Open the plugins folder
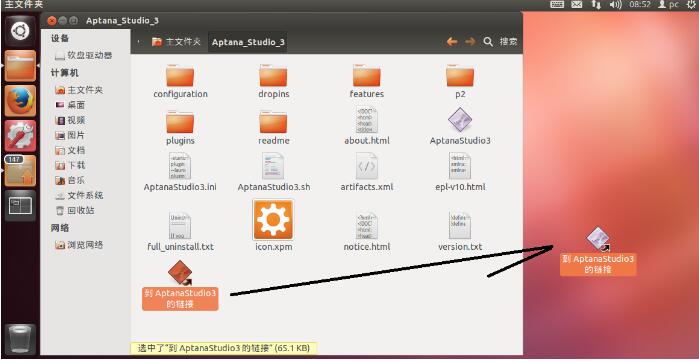Image resolution: width=699 pixels, height=363 pixels. coord(180,128)
